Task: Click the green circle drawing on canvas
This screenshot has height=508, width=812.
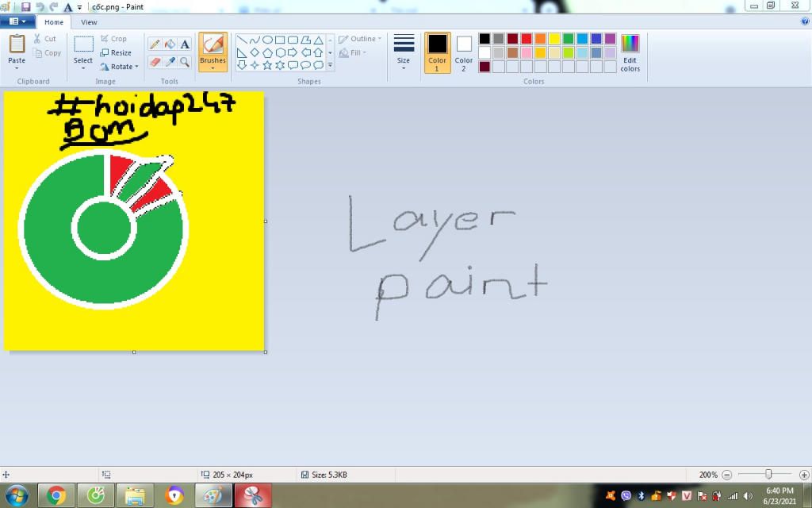Action: click(104, 229)
